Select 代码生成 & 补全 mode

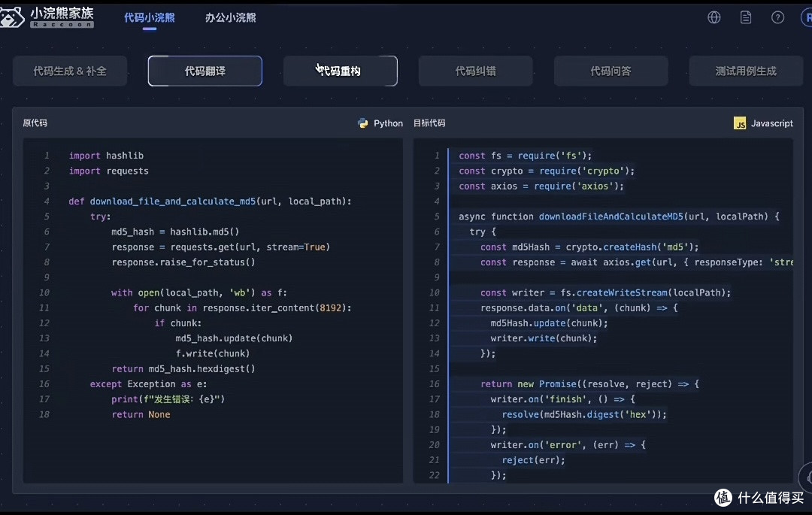(70, 71)
